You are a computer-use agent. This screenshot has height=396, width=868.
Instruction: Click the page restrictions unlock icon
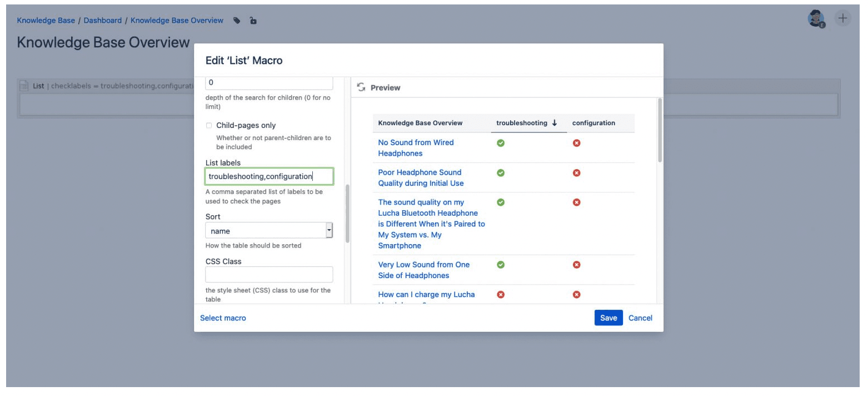[x=253, y=21]
